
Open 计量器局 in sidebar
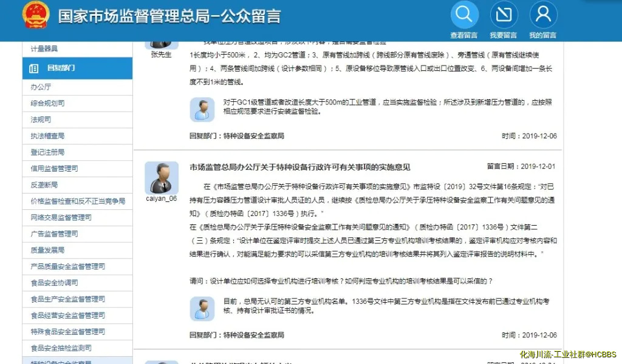pos(44,49)
